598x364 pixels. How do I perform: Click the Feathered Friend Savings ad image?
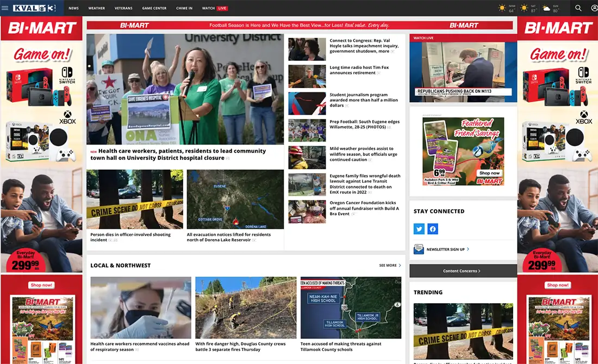[463, 152]
